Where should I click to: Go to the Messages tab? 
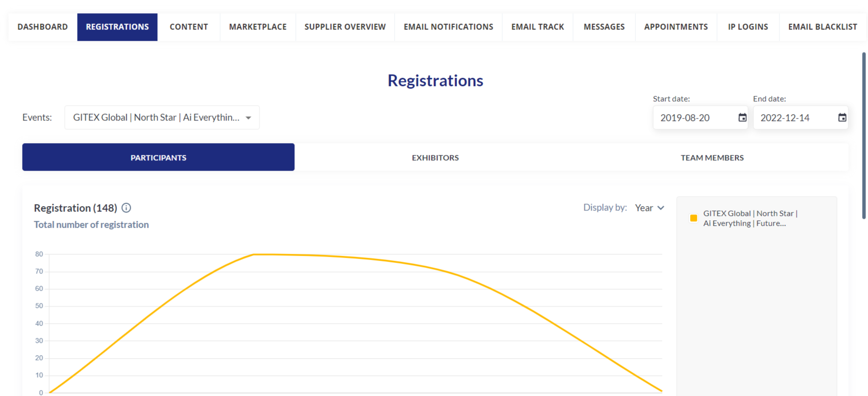[604, 27]
